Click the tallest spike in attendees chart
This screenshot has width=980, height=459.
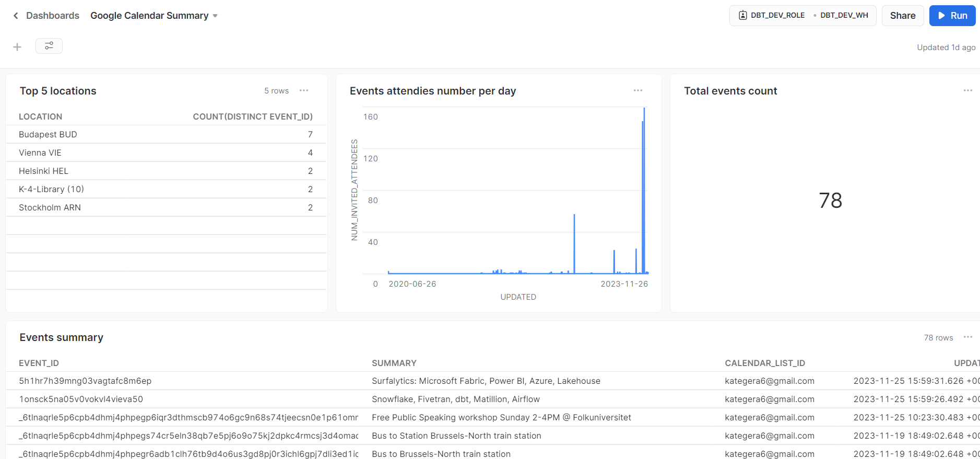click(644, 190)
